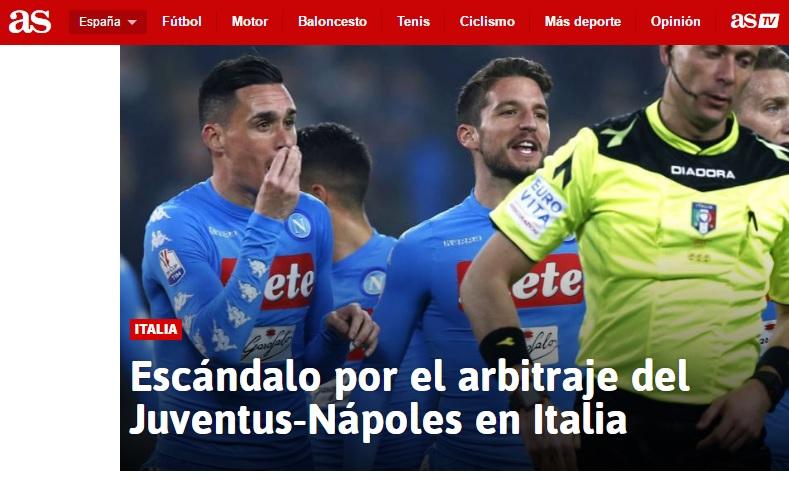Image resolution: width=789 pixels, height=489 pixels.
Task: Visit the Opinión section
Action: [x=675, y=22]
